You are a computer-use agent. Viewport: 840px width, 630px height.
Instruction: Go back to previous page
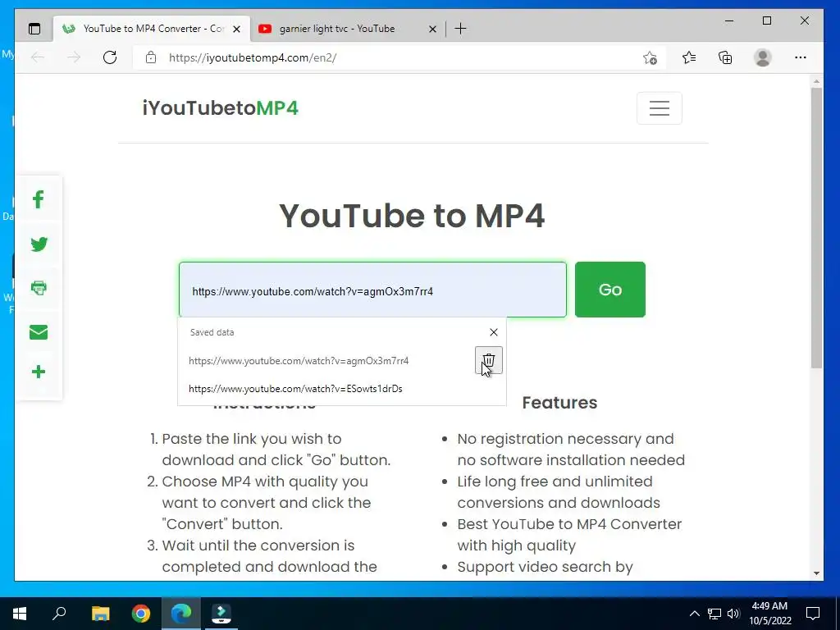tap(38, 57)
